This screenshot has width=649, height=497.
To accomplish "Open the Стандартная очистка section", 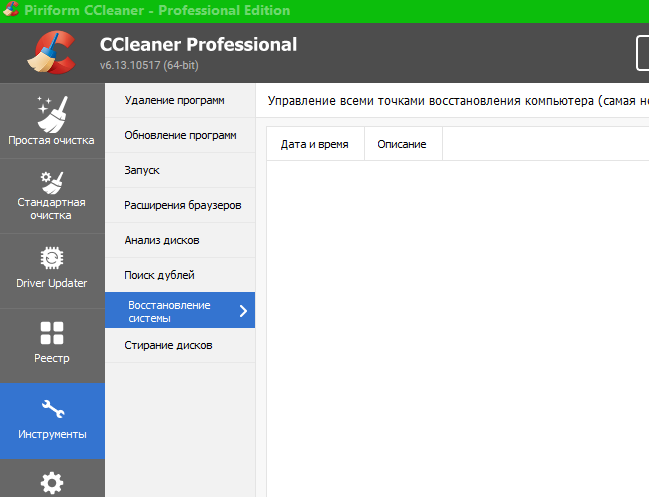I will point(52,196).
